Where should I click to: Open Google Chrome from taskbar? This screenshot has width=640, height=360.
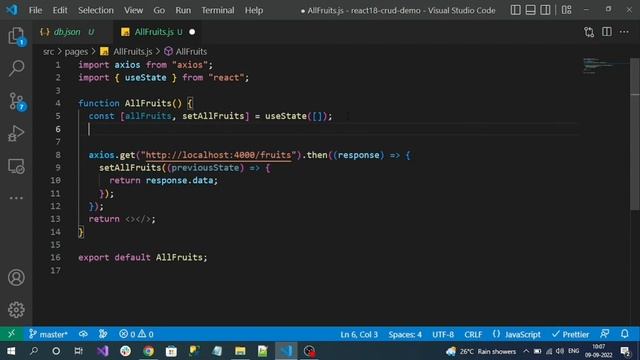coord(149,351)
